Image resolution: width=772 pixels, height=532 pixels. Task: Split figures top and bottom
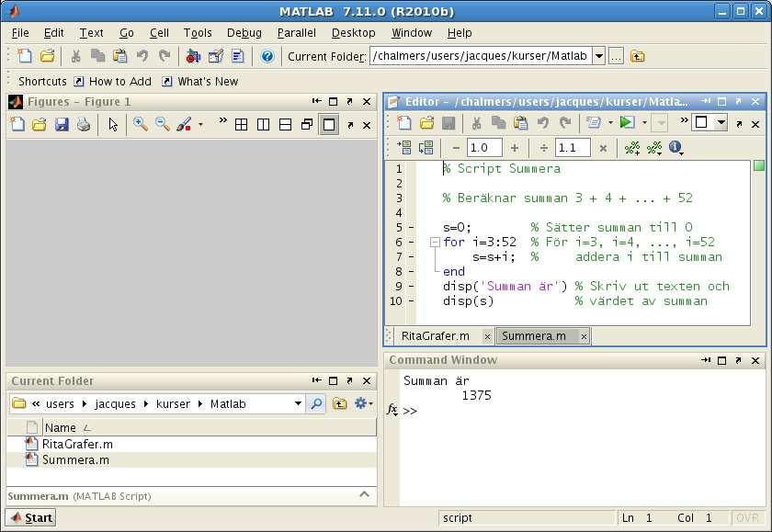pos(286,125)
